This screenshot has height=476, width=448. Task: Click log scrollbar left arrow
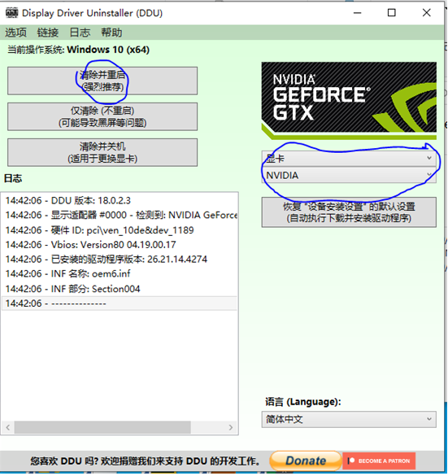(8, 427)
